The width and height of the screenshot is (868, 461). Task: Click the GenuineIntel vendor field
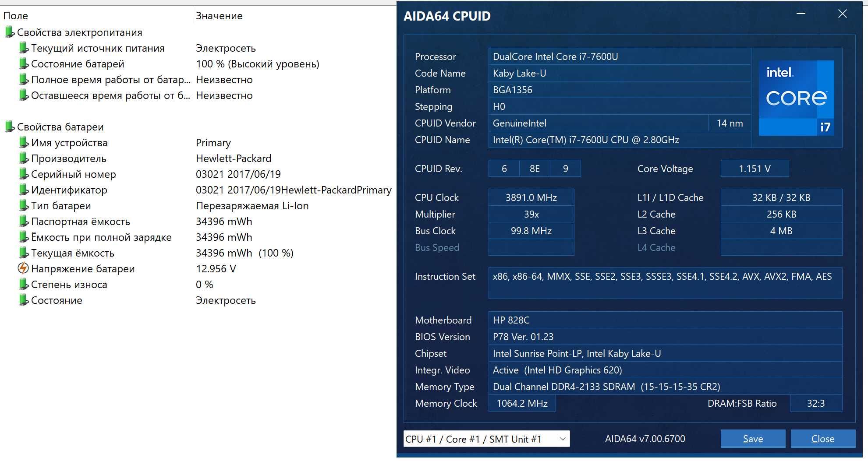[x=598, y=123]
